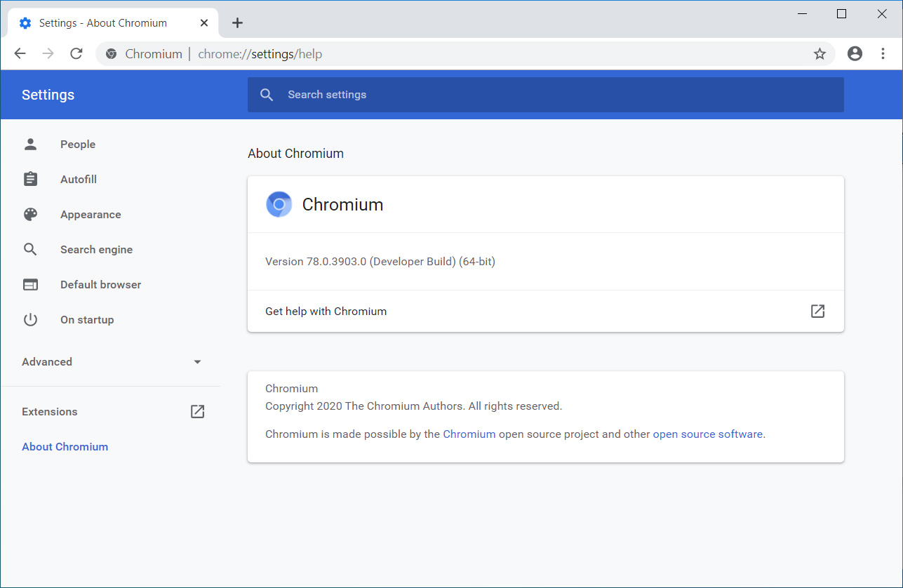This screenshot has width=903, height=588.
Task: Select About Chromium in the sidebar
Action: pyautogui.click(x=65, y=446)
